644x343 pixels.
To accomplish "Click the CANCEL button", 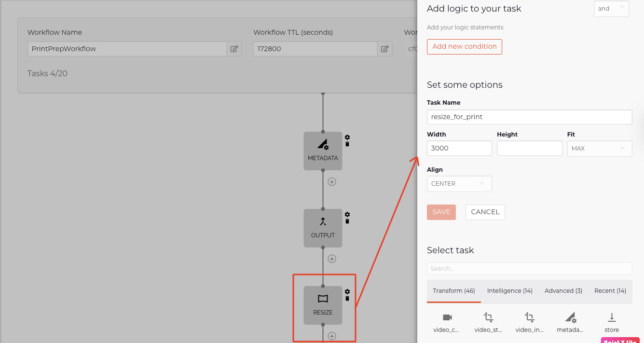I will coord(485,212).
